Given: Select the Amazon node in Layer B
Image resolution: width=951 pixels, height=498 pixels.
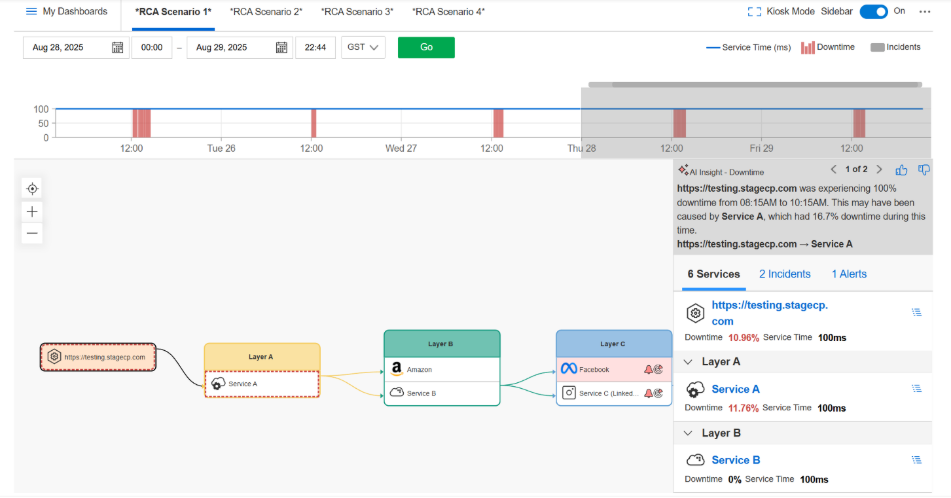Looking at the screenshot, I should (442, 369).
